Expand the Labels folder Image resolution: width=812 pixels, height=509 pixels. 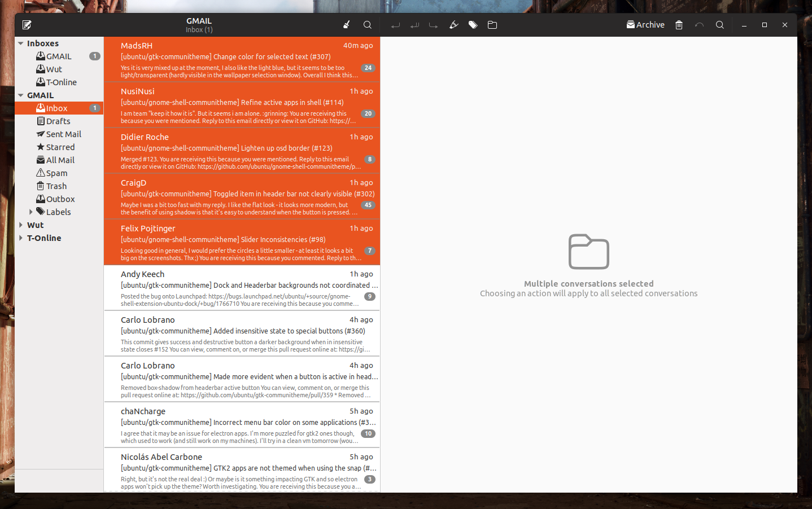(31, 212)
